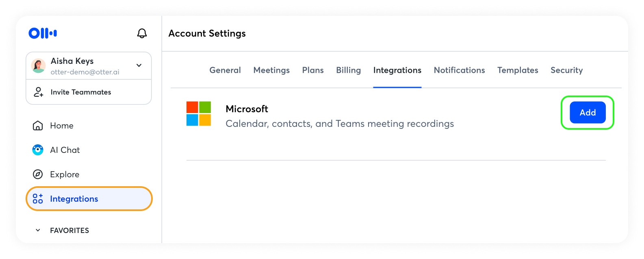The image size is (644, 259).
Task: Click the Invite Teammates link
Action: coord(81,92)
